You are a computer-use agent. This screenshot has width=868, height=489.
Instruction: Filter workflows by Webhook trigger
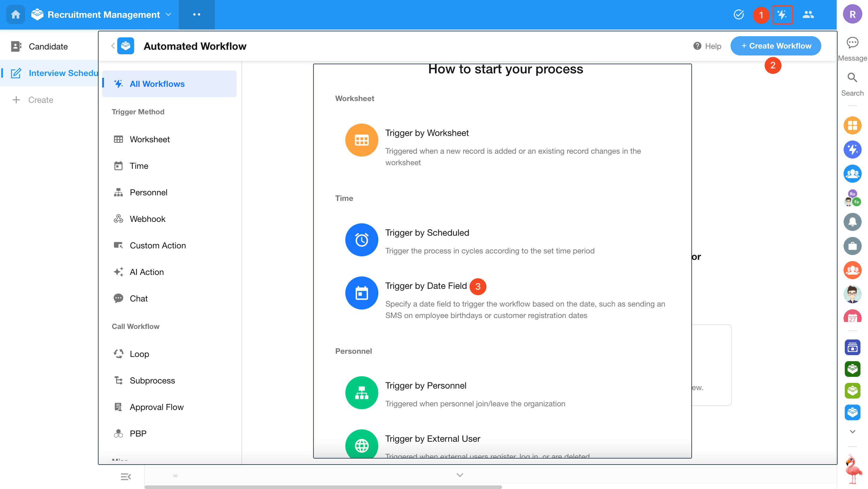click(169, 219)
